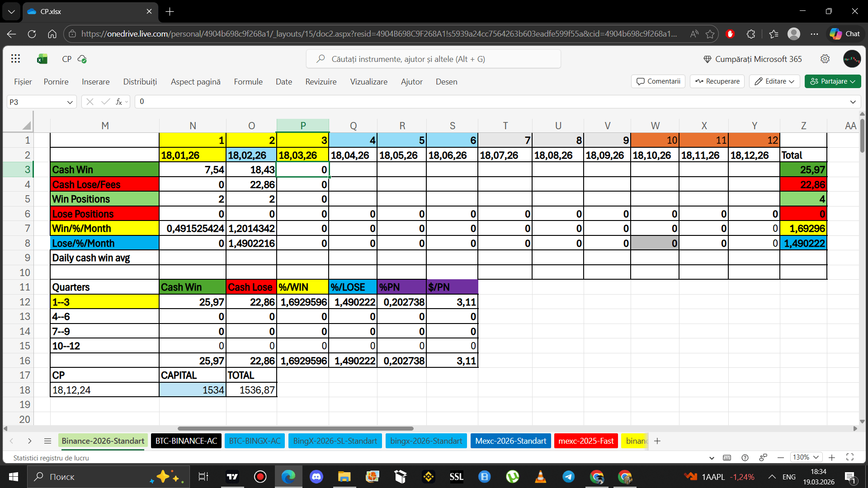The image size is (868, 488).
Task: Click the insert function fx icon
Action: pyautogui.click(x=119, y=102)
